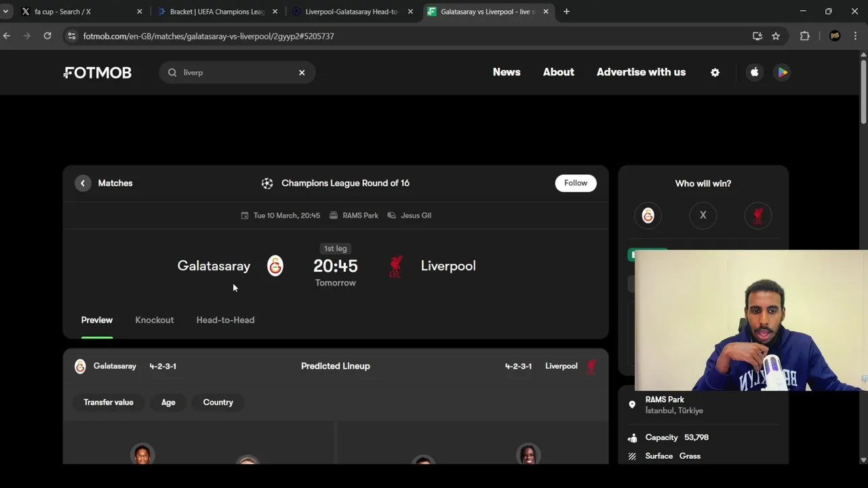Screen dimensions: 868x488
Task: Click the Galatasaray crest in Predicted Lineup header
Action: (80, 366)
